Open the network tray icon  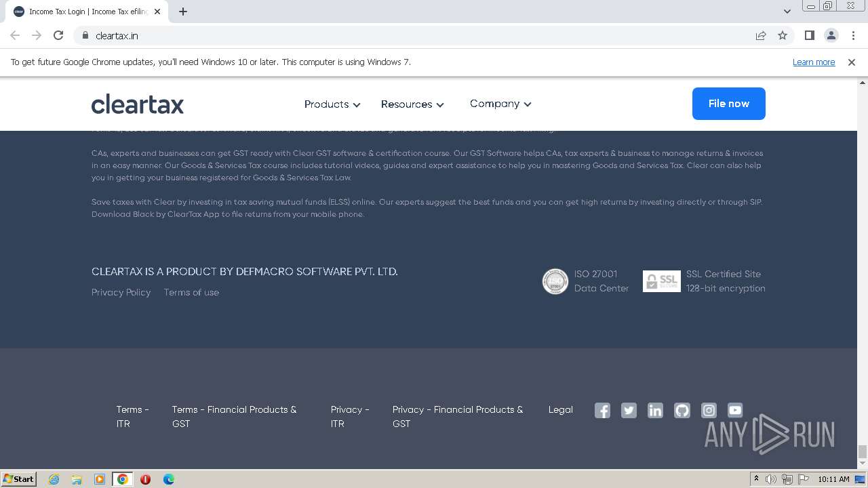787,479
